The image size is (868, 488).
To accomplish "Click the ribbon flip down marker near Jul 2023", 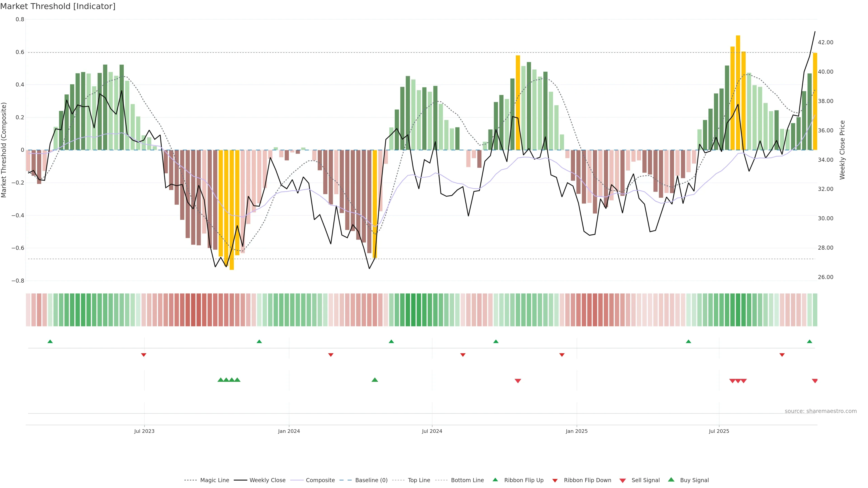I will coord(144,355).
